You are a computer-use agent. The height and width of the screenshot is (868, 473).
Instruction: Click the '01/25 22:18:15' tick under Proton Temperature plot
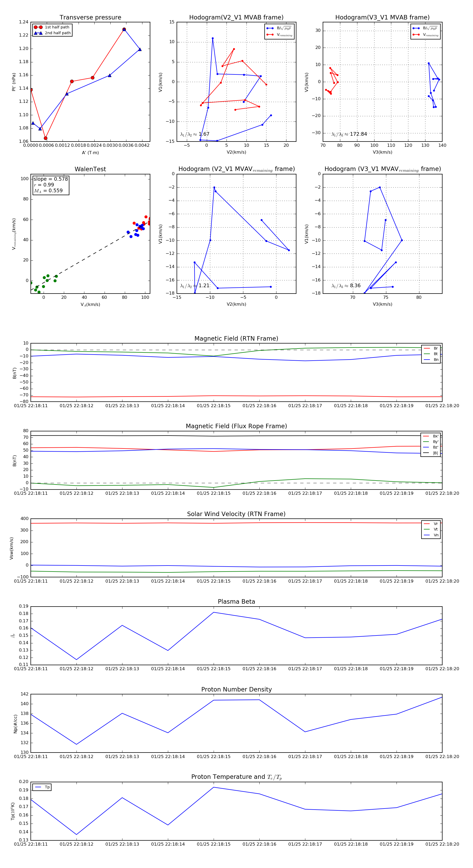(213, 844)
